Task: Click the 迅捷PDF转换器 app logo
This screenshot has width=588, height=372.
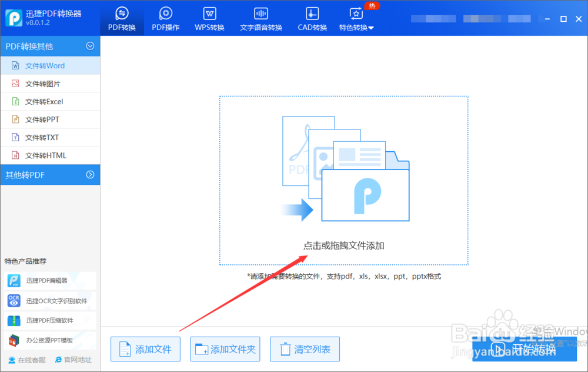Action: point(14,18)
